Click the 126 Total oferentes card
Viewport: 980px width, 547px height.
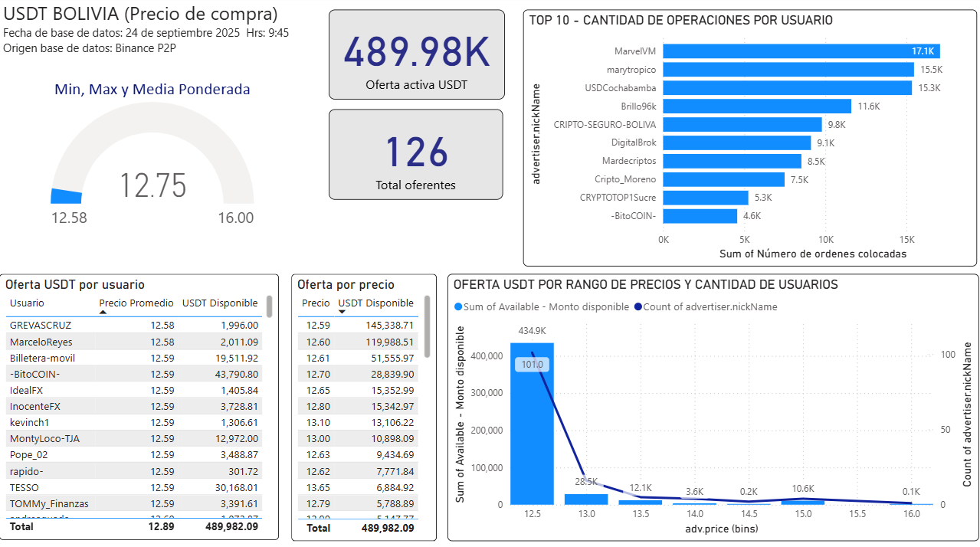416,155
